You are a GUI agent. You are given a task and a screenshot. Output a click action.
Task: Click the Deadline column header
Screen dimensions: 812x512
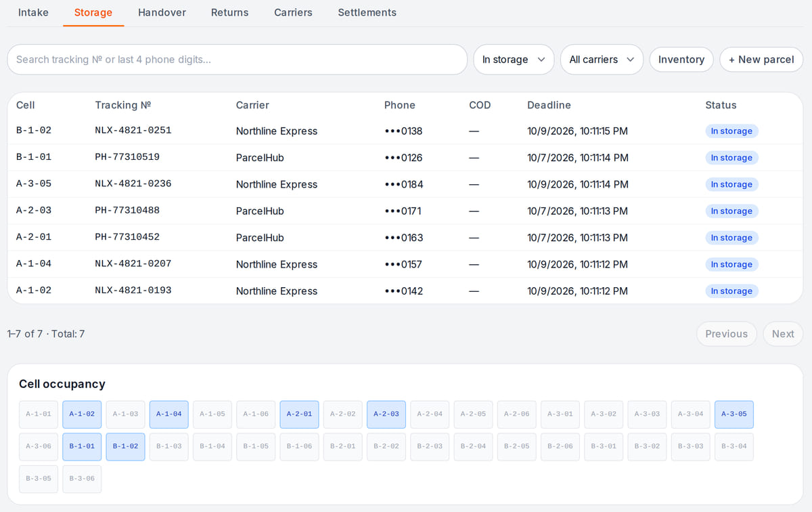(x=549, y=105)
